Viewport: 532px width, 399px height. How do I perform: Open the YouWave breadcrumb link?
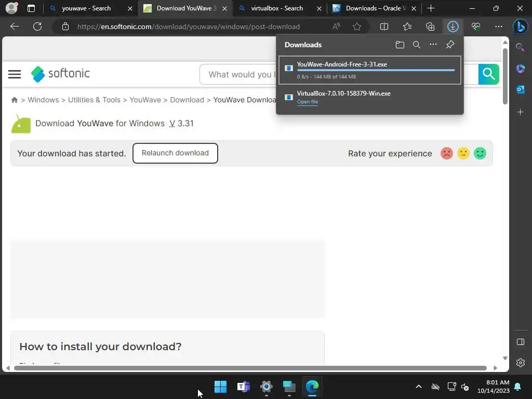click(145, 100)
